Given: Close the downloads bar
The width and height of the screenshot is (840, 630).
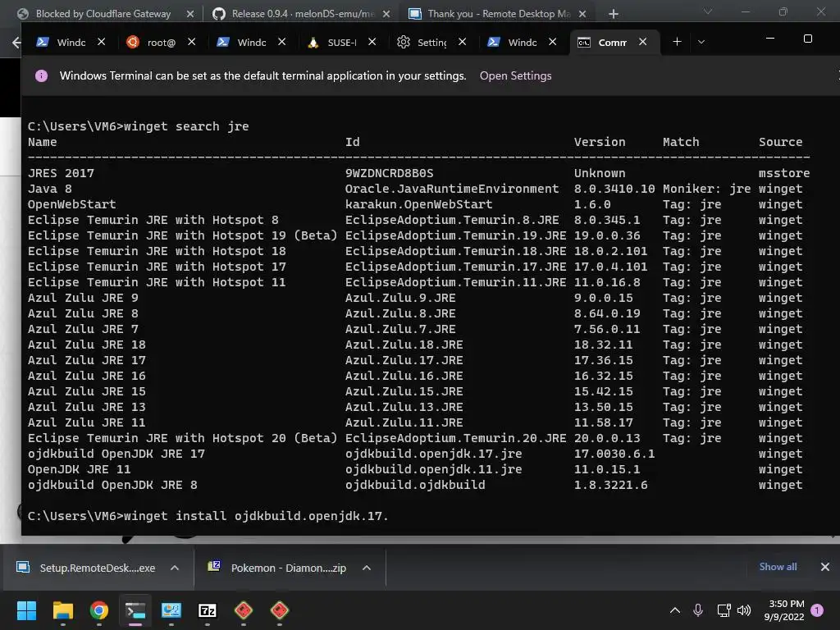Looking at the screenshot, I should [825, 567].
